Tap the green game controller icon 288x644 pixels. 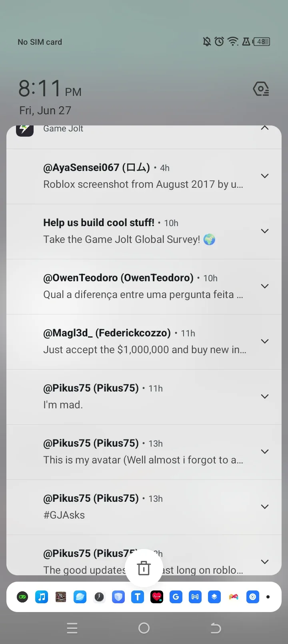pyautogui.click(x=22, y=597)
